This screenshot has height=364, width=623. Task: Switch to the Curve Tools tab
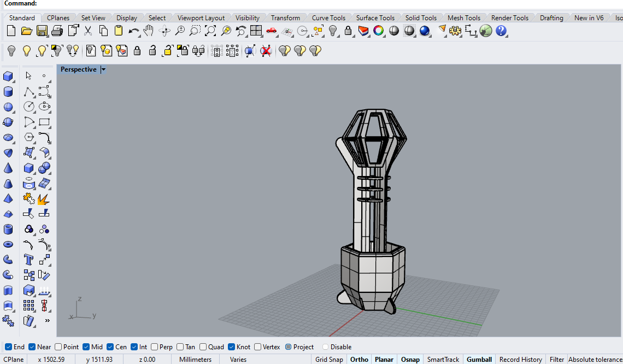(x=328, y=18)
